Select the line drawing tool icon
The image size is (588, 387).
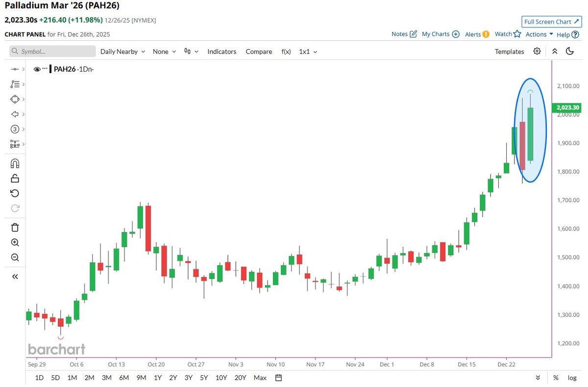click(15, 70)
